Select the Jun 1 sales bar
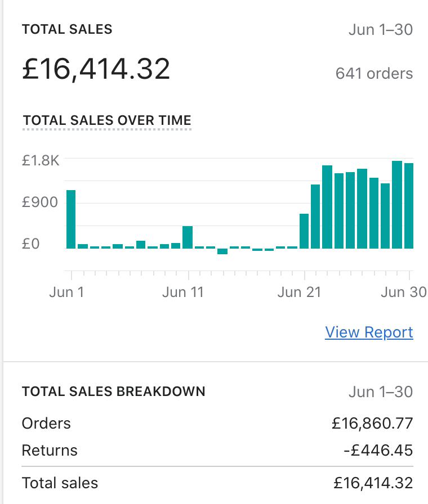Image resolution: width=428 pixels, height=504 pixels. [x=71, y=219]
